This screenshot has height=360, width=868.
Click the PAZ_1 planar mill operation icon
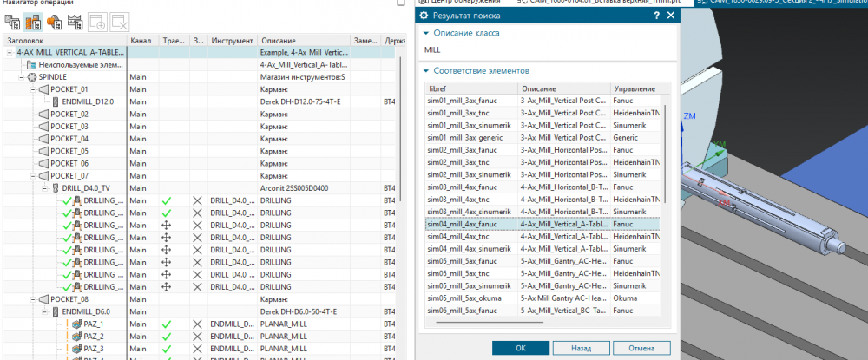76,323
